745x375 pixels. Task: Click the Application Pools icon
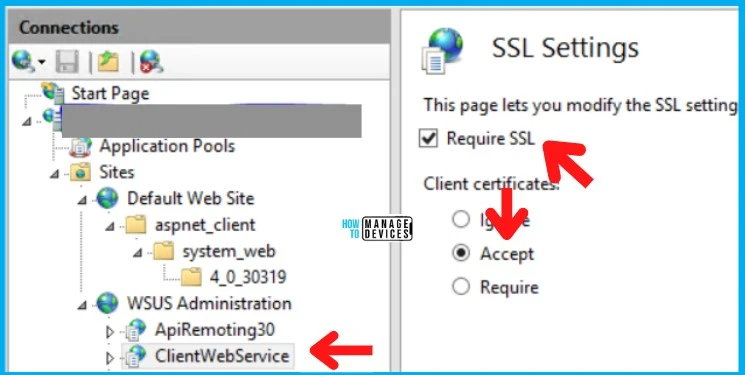pos(80,146)
